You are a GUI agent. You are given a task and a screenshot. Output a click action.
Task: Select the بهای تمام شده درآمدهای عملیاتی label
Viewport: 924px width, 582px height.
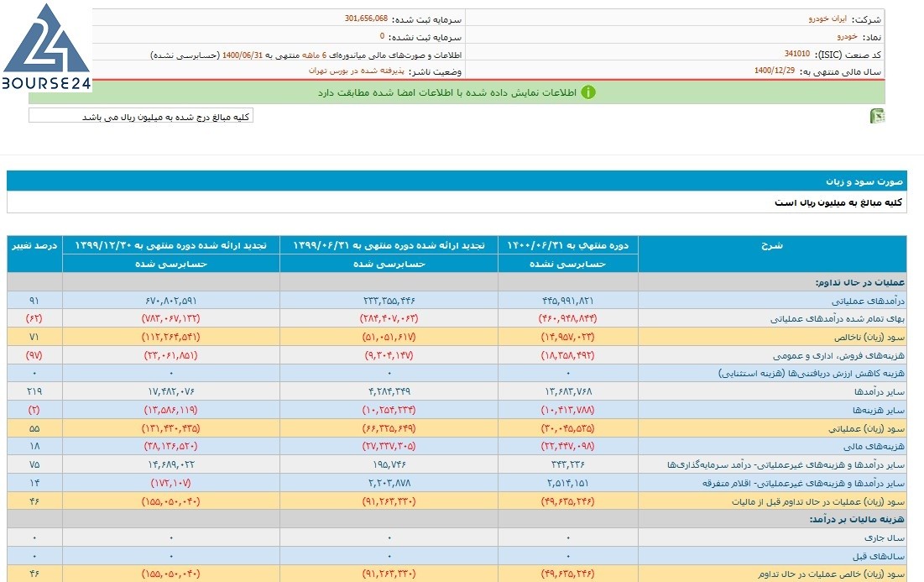[x=838, y=319]
